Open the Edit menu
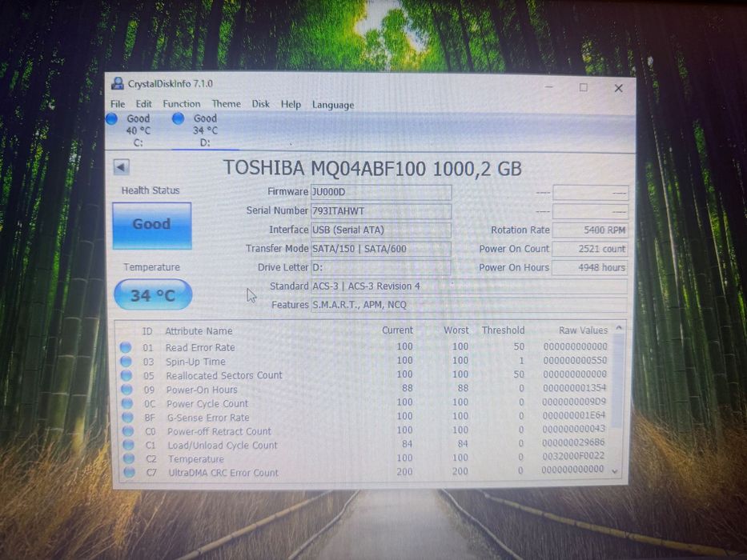The width and height of the screenshot is (747, 560). (143, 104)
